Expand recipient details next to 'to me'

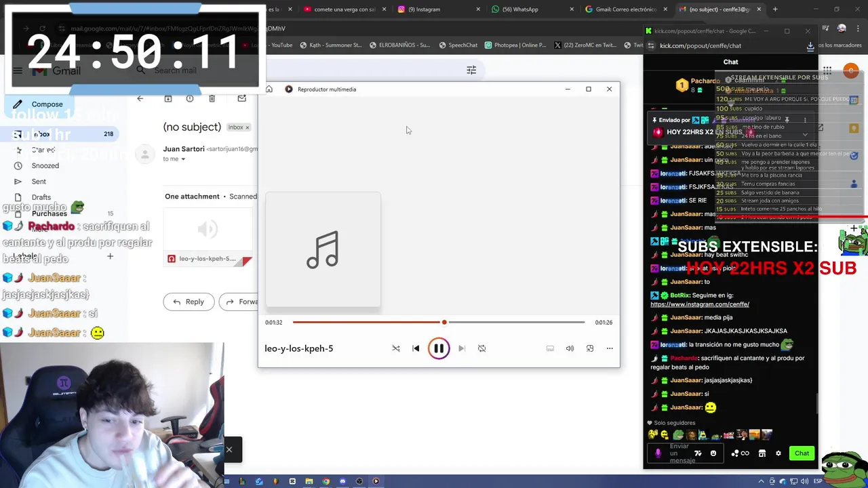click(x=182, y=159)
